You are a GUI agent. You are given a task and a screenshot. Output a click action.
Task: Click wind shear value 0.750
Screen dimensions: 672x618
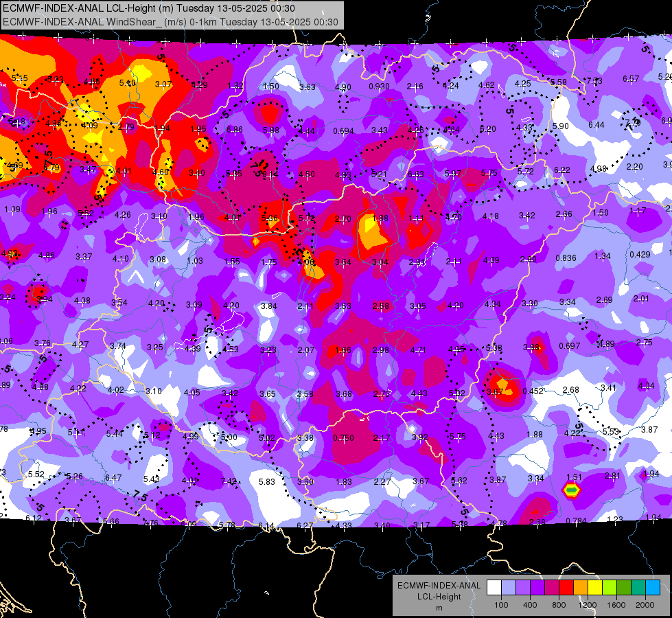coord(343,438)
